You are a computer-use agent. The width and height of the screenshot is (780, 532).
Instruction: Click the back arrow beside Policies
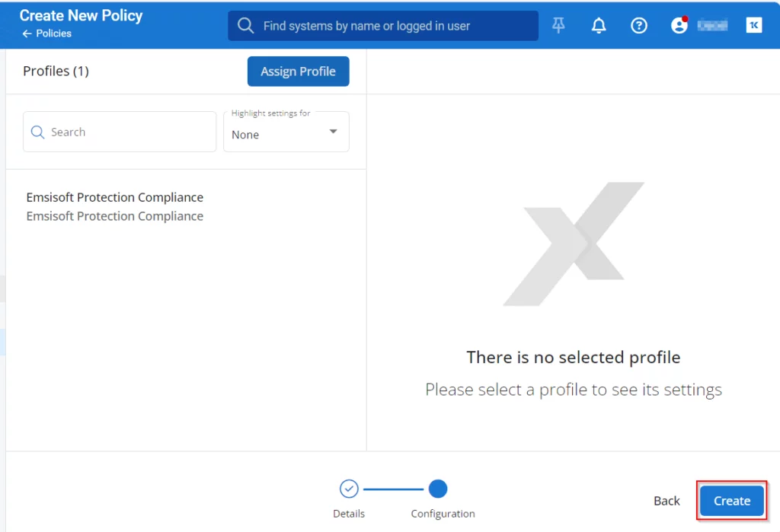(27, 33)
